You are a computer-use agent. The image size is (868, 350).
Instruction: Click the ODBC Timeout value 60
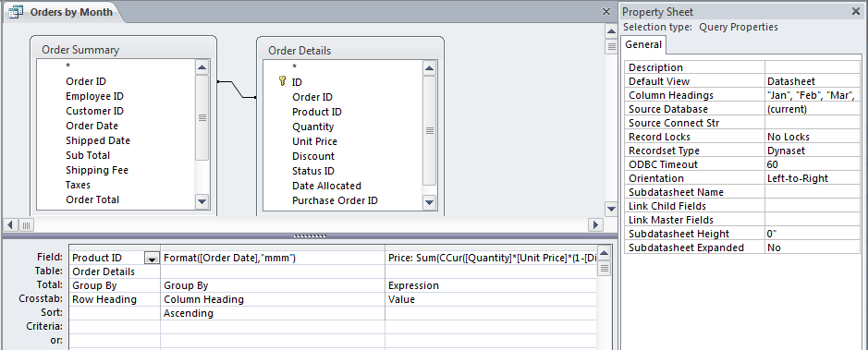coord(813,164)
